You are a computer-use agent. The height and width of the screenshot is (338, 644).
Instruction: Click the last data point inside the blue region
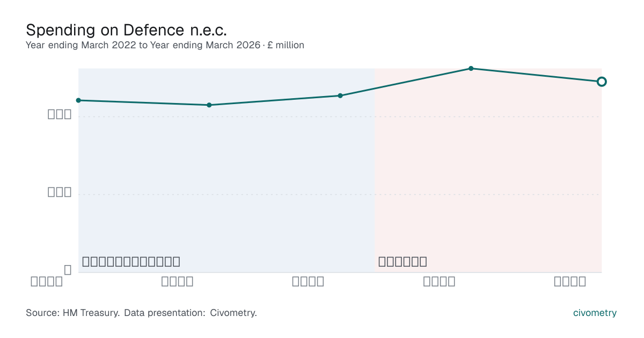(340, 95)
